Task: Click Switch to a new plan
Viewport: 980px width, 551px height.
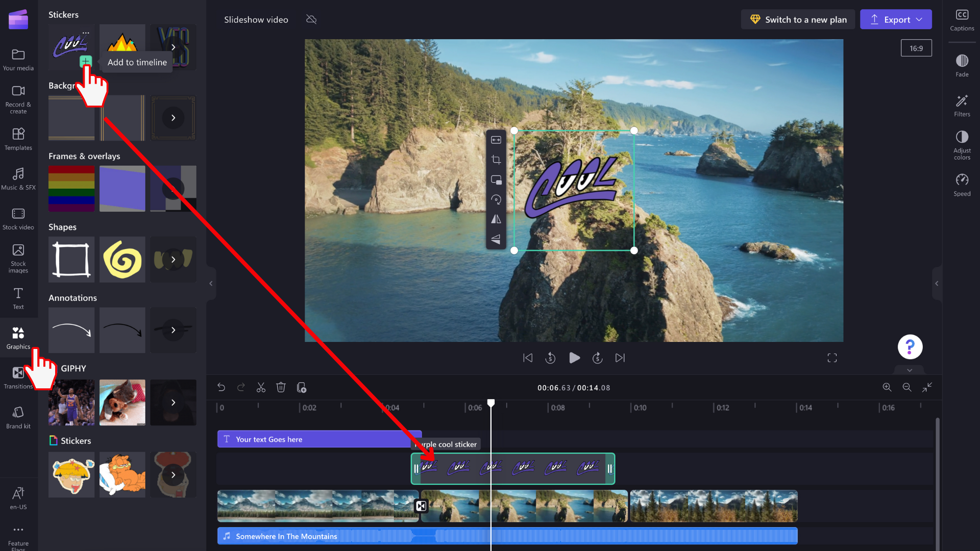Action: coord(797,19)
